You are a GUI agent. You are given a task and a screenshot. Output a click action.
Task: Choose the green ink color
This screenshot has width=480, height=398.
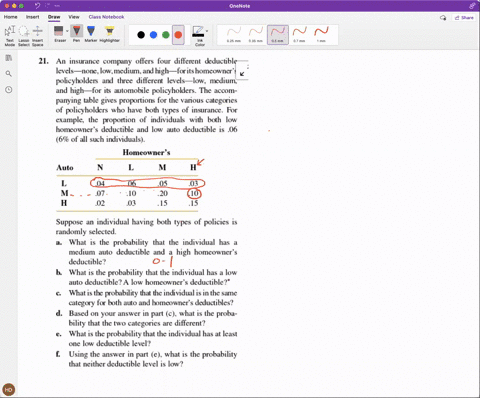tap(166, 35)
